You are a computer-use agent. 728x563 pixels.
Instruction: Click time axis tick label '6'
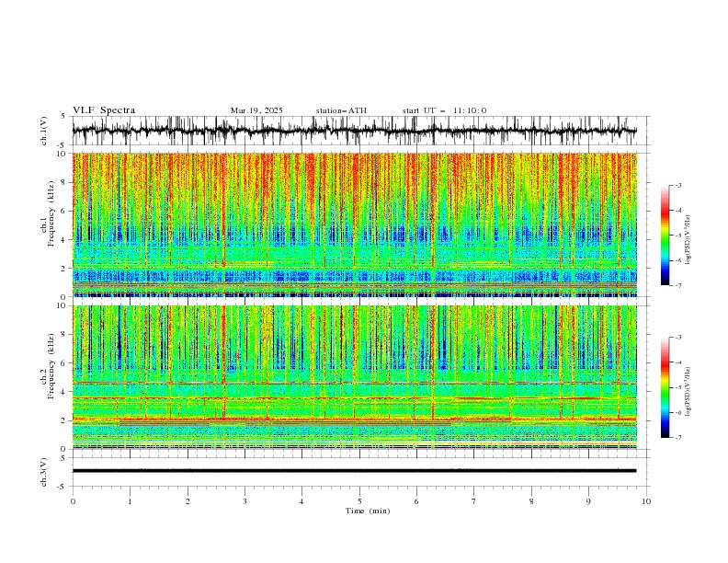coord(416,501)
